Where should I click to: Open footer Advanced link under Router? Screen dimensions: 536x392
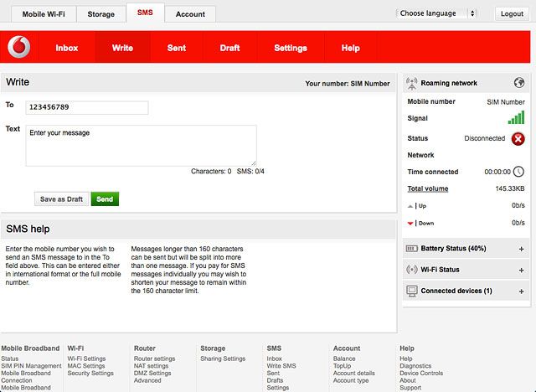click(x=147, y=380)
